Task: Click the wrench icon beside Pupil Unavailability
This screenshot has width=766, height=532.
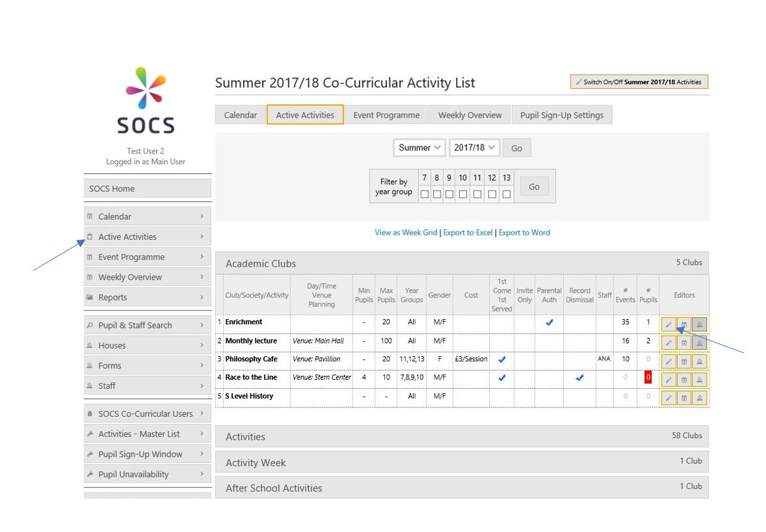Action: [x=90, y=474]
